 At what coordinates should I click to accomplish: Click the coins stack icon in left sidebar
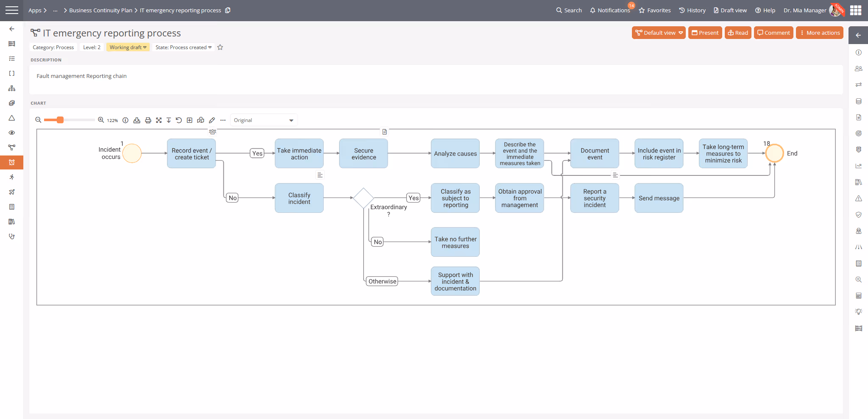pyautogui.click(x=11, y=103)
